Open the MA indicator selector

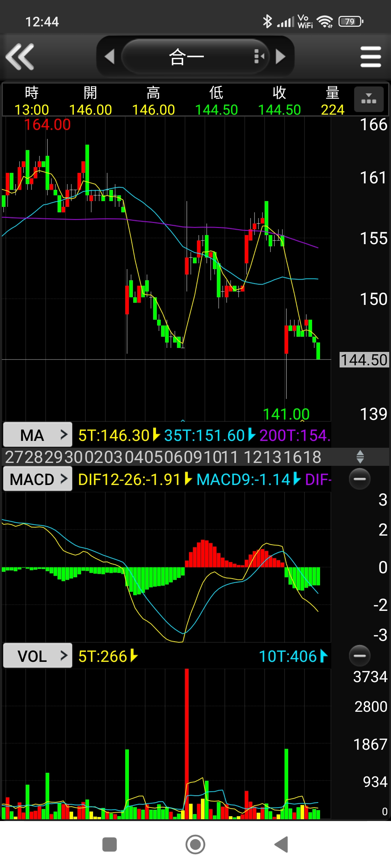point(38,435)
